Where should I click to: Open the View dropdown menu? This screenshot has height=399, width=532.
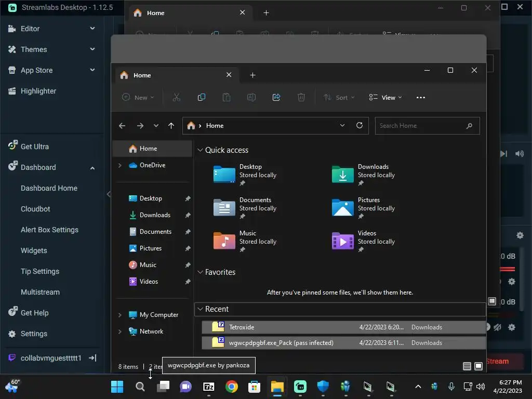pos(385,97)
